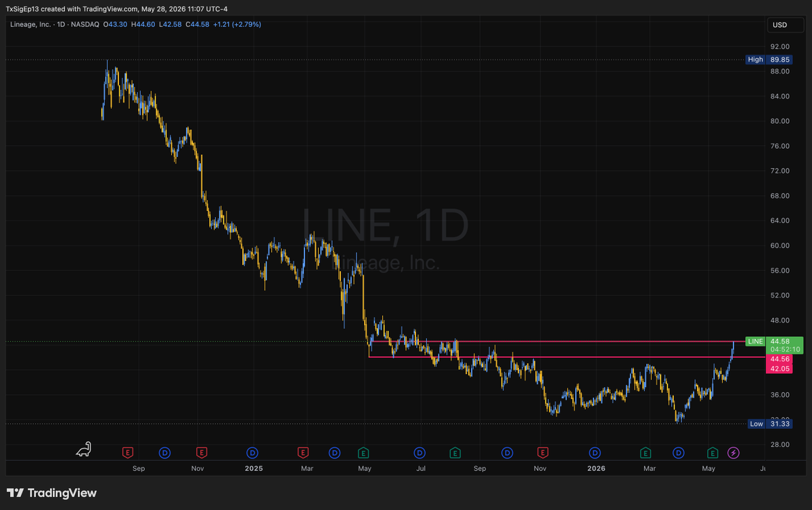
Task: Open green earnings marker near Mar 2026
Action: click(646, 452)
